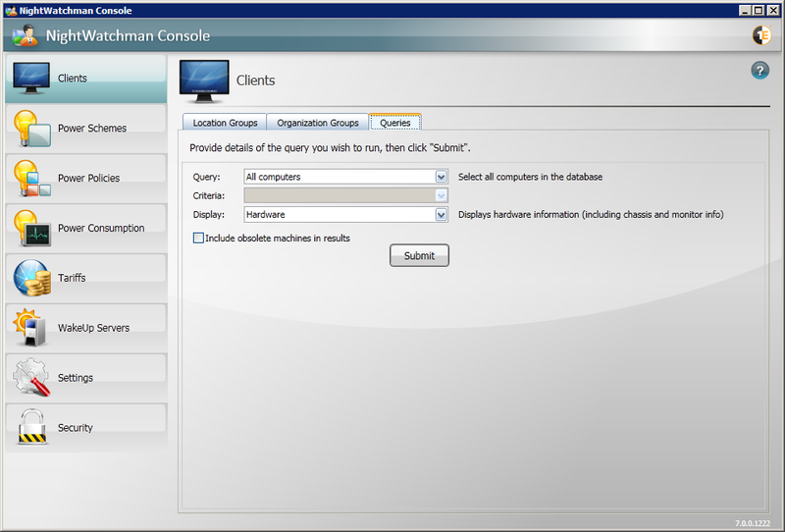Switch to the Organization Groups tab
This screenshot has height=532, width=785.
(317, 123)
